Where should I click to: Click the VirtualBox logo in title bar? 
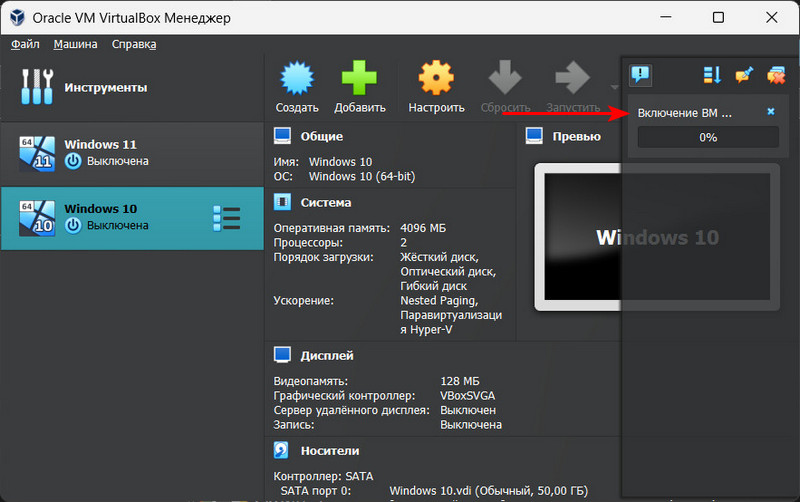tap(17, 17)
